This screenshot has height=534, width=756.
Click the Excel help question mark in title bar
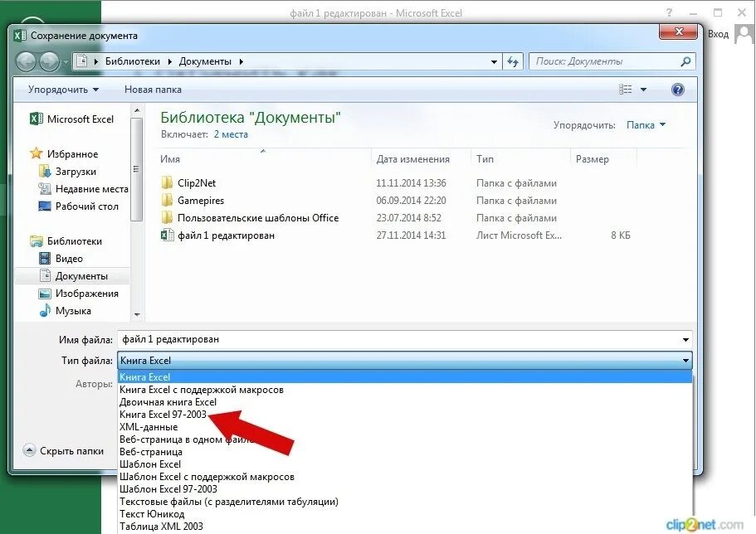click(x=669, y=12)
